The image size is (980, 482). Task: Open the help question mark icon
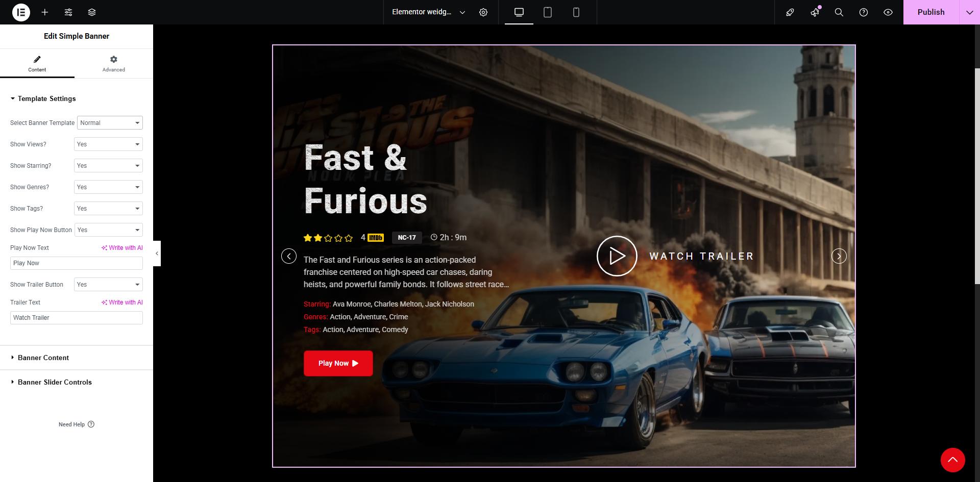click(864, 12)
